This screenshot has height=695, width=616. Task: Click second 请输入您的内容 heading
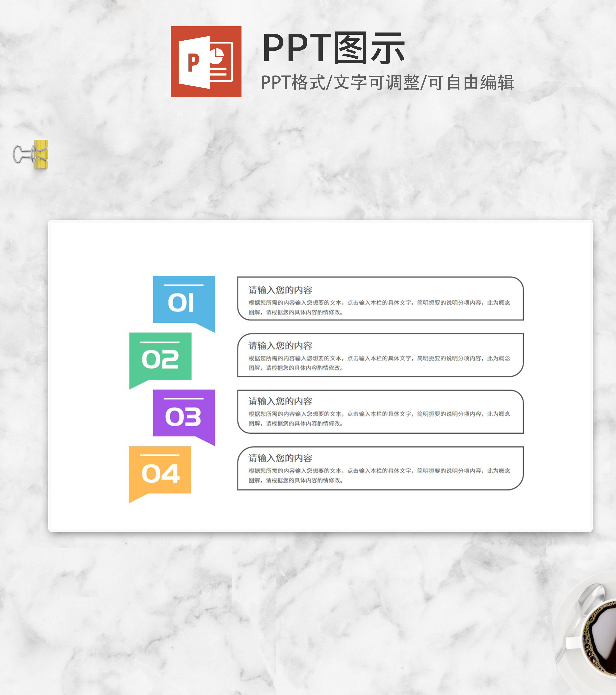click(x=280, y=346)
